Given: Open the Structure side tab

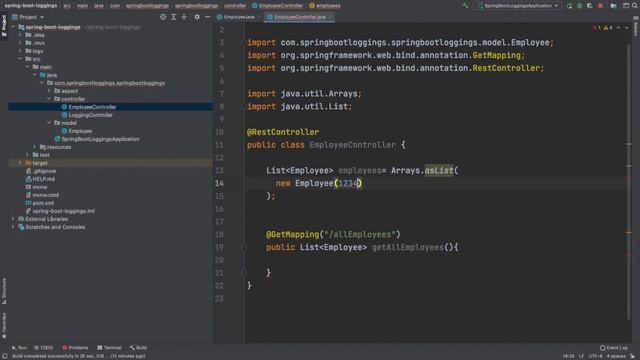Looking at the screenshot, I should pos(4,291).
